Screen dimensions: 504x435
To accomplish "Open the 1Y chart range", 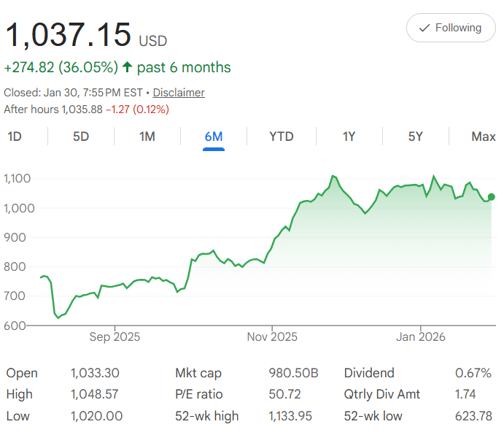I will [x=349, y=136].
